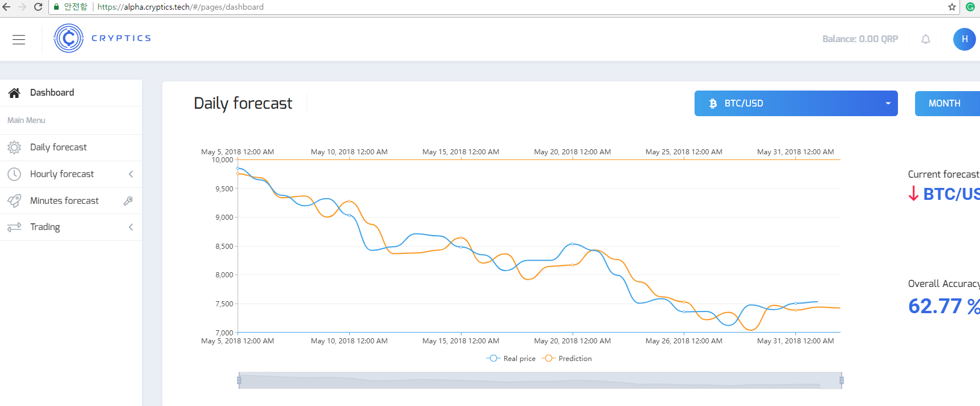The height and width of the screenshot is (406, 980).
Task: Click the wrench icon beside Minutes forecast
Action: coord(128,200)
